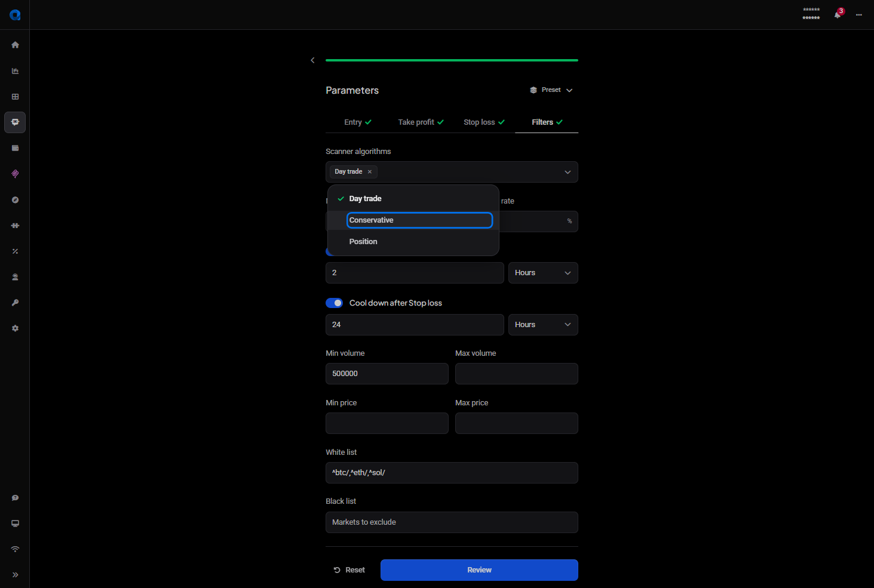Open the Hours unit dropdown beside value 24

pos(543,325)
